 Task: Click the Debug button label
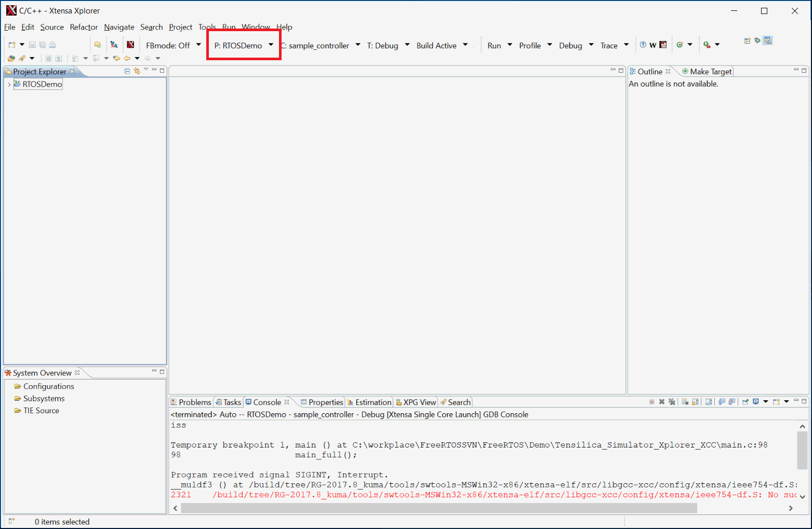570,45
